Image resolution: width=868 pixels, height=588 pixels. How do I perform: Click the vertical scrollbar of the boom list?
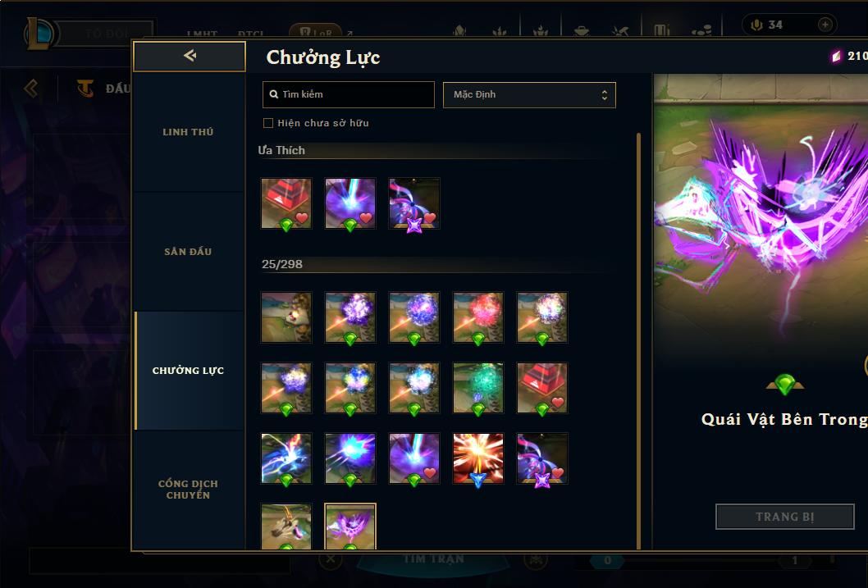tap(638, 340)
